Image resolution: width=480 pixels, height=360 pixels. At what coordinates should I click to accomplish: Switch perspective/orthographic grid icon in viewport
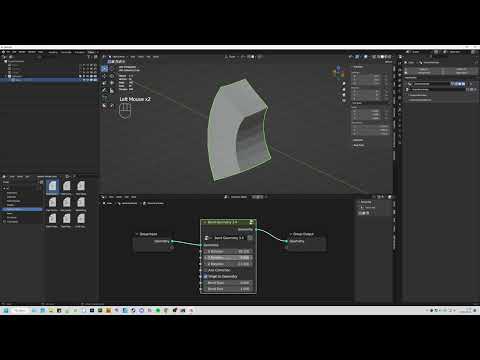(x=344, y=101)
